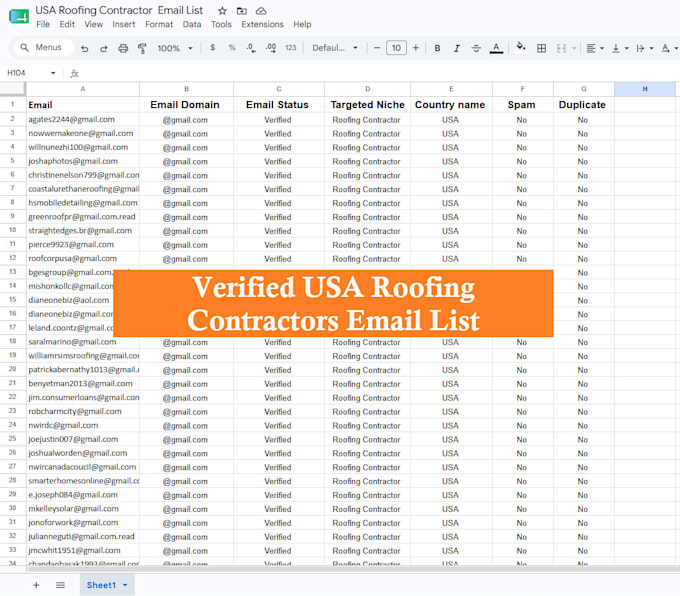
Task: Select the Email Domain header cell
Action: click(186, 105)
